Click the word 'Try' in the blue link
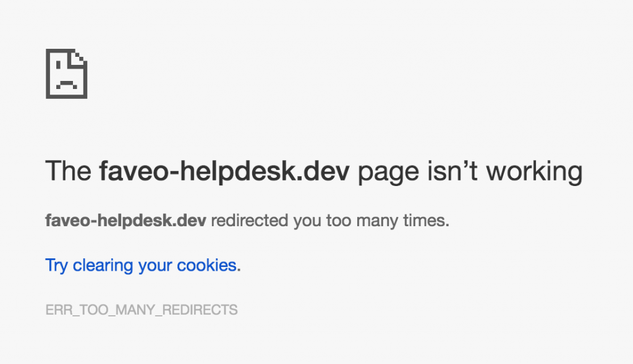Image resolution: width=633 pixels, height=364 pixels. [x=56, y=266]
